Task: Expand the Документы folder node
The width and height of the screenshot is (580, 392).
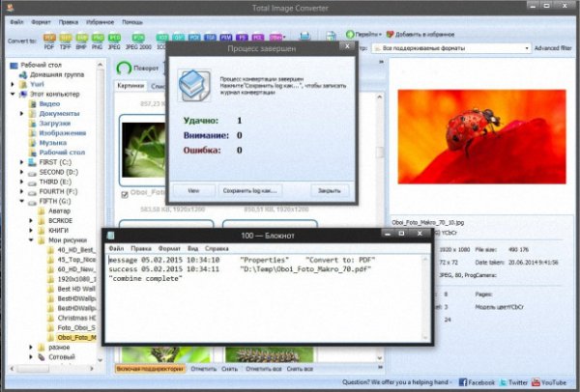Action: coord(22,114)
